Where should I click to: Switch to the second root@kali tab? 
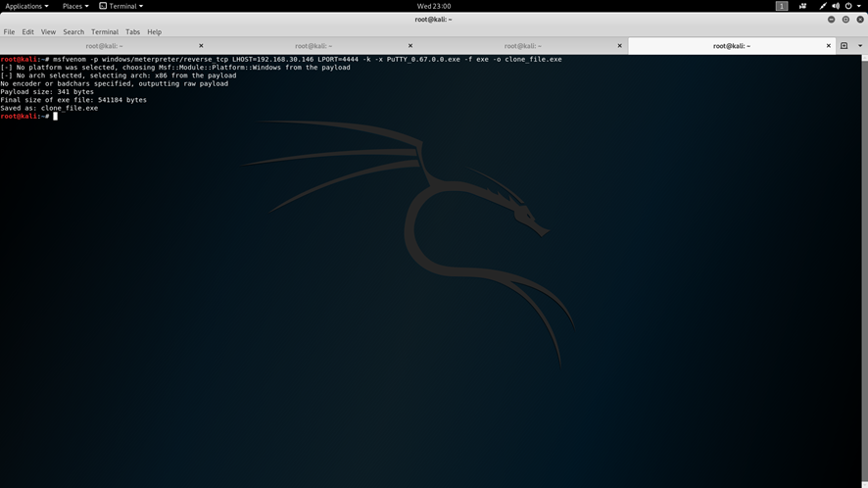click(313, 46)
